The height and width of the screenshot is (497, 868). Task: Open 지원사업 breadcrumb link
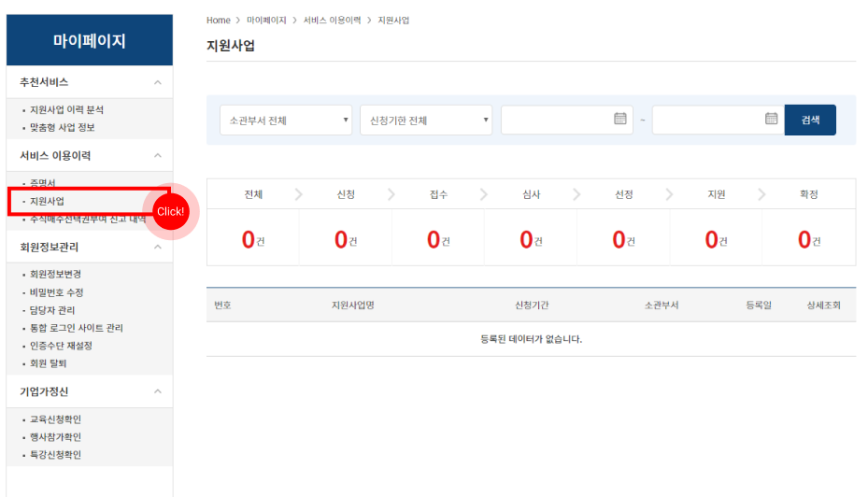pos(393,20)
